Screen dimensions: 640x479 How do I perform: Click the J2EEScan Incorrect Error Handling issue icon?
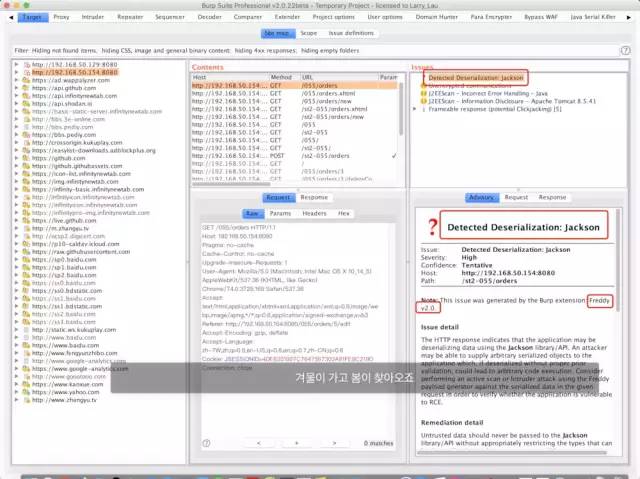pos(424,93)
